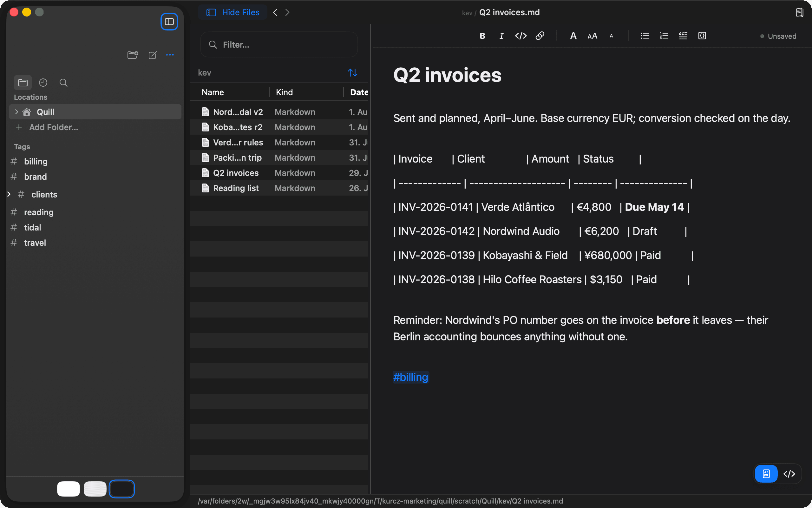This screenshot has width=812, height=508.
Task: Select the Q2 invoices file row
Action: (x=279, y=173)
